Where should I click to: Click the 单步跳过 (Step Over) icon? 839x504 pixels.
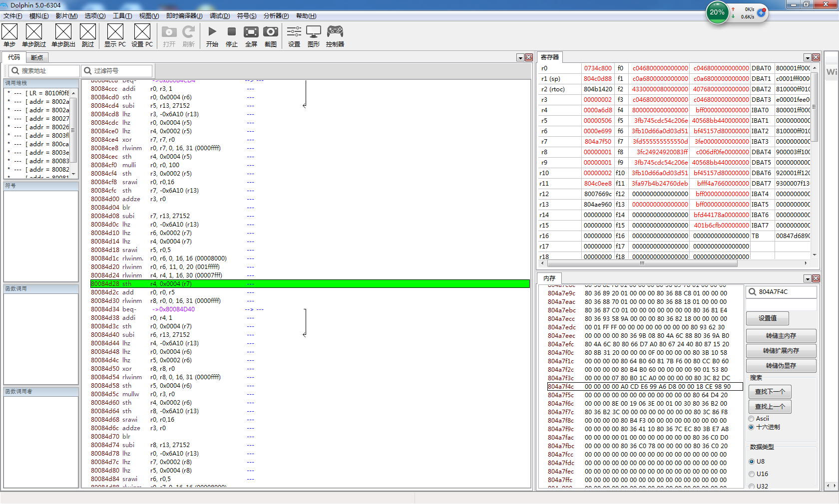coord(34,32)
